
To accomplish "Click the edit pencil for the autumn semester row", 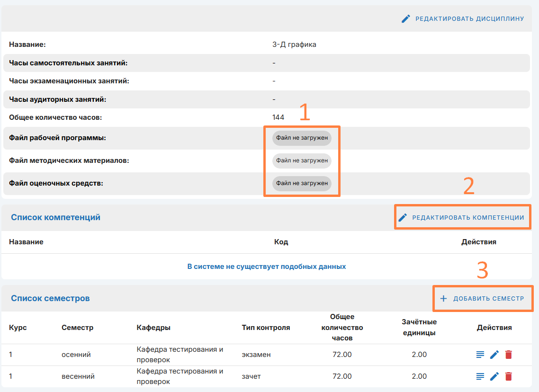I will 494,355.
